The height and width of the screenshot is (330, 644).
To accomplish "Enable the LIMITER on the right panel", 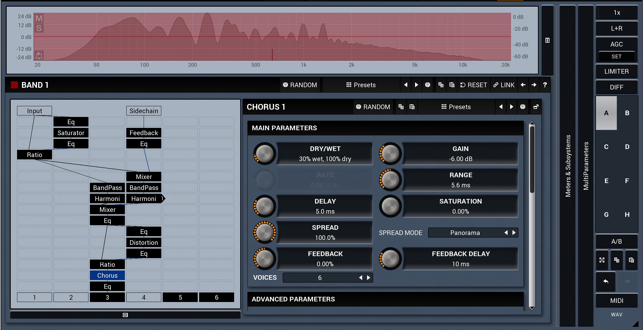I will pyautogui.click(x=617, y=71).
